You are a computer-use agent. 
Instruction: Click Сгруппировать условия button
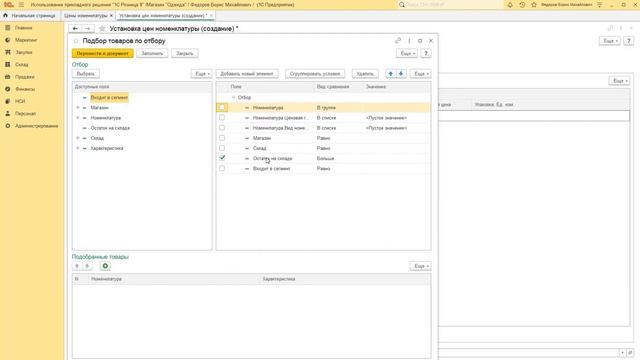coord(315,74)
